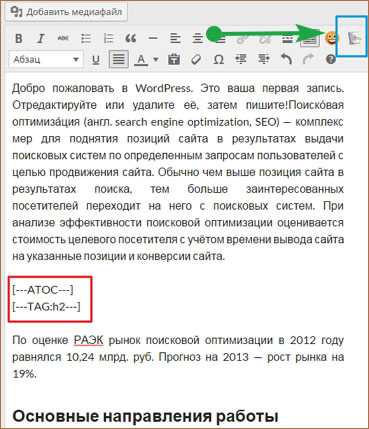Insert a bulleted list
This screenshot has height=429, width=369.
click(x=86, y=38)
